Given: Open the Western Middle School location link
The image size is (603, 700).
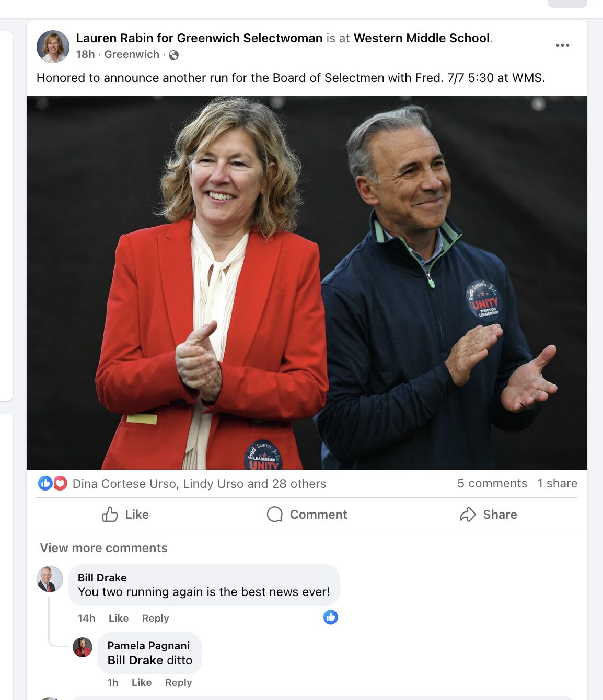Looking at the screenshot, I should tap(422, 38).
